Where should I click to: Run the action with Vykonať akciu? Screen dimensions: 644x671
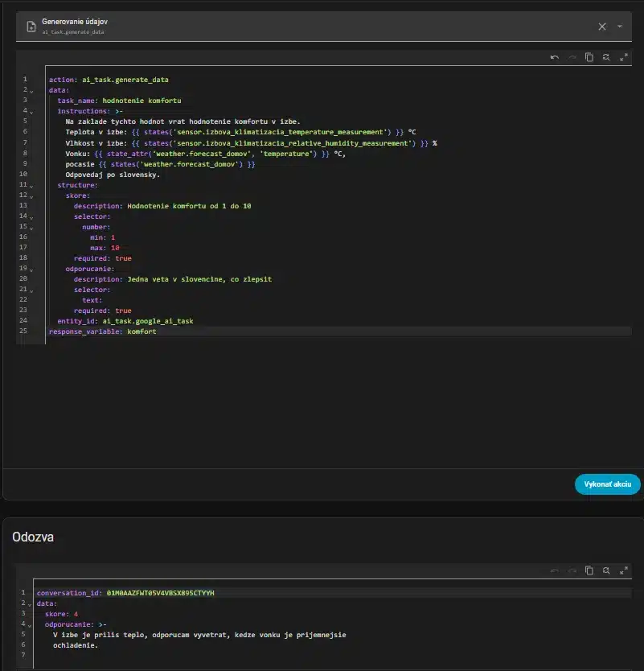[607, 484]
